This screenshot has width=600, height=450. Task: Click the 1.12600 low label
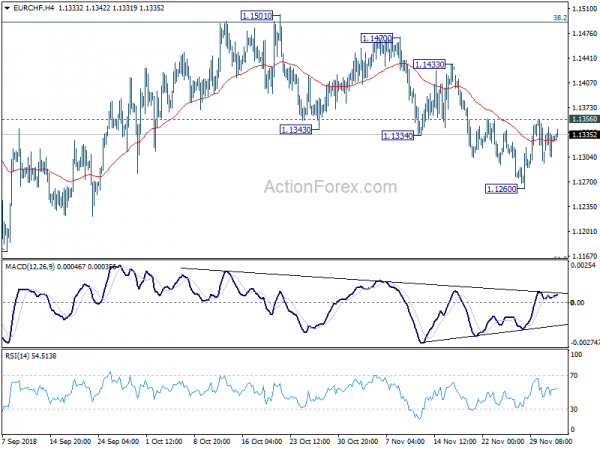point(501,189)
